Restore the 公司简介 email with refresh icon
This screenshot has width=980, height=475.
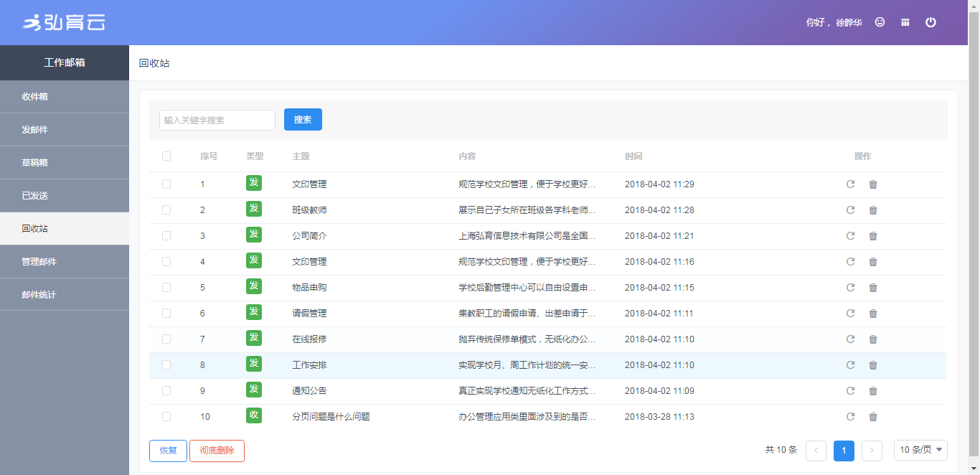click(850, 236)
